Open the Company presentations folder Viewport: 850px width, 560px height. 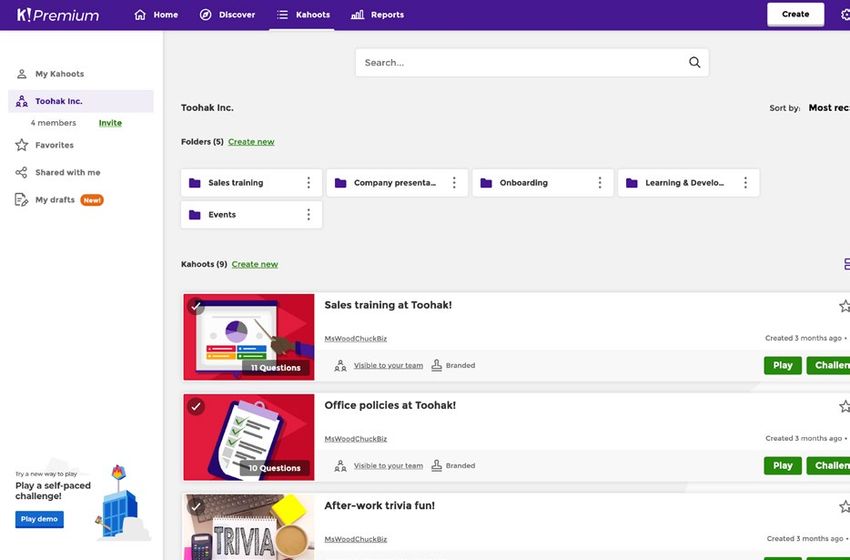[397, 183]
